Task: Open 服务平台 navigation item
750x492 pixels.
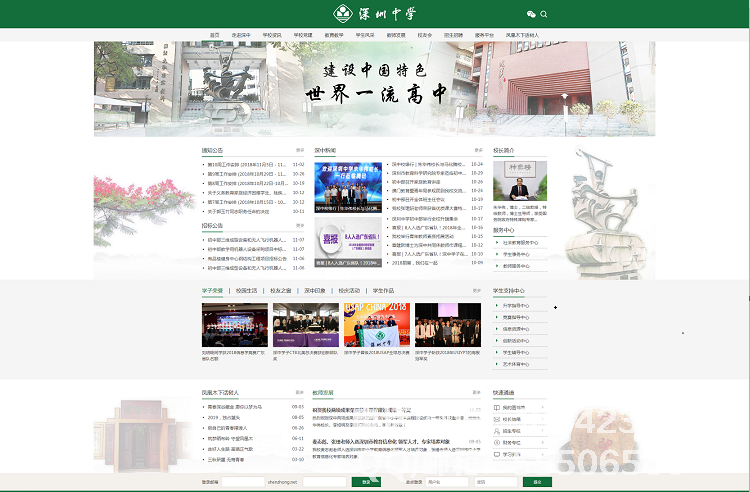Action: [484, 35]
